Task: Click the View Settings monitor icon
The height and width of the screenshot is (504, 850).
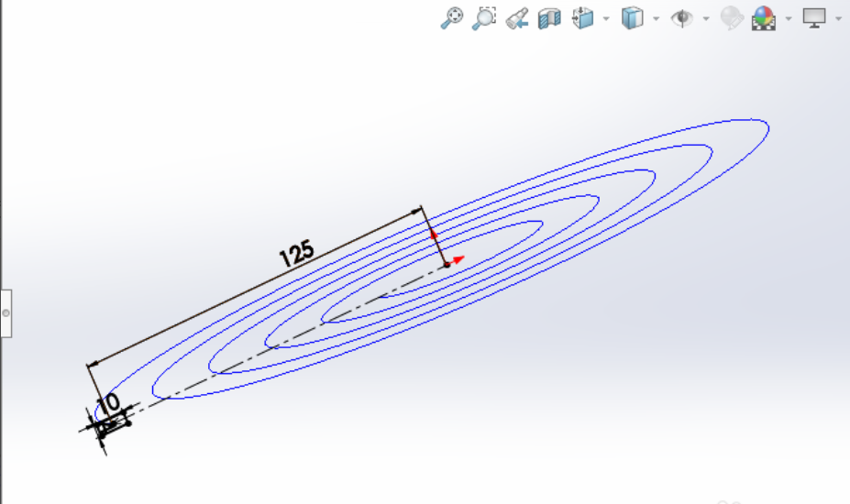Action: (814, 18)
